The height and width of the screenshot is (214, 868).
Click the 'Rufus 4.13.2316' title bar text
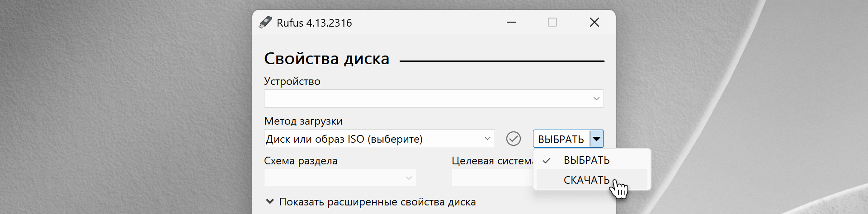coord(314,23)
